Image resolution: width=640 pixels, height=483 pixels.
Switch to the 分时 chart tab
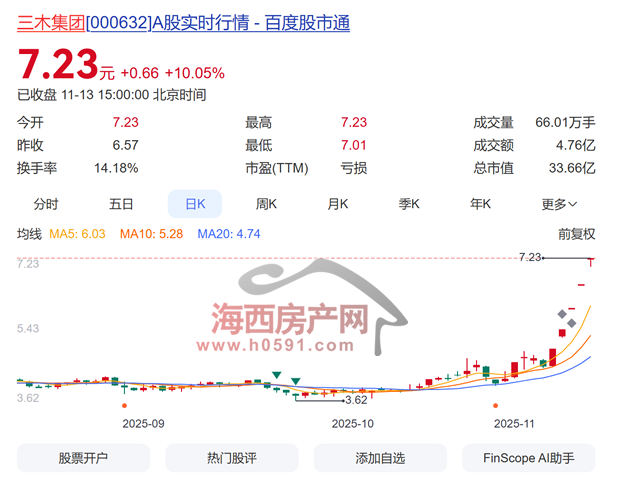pyautogui.click(x=46, y=204)
